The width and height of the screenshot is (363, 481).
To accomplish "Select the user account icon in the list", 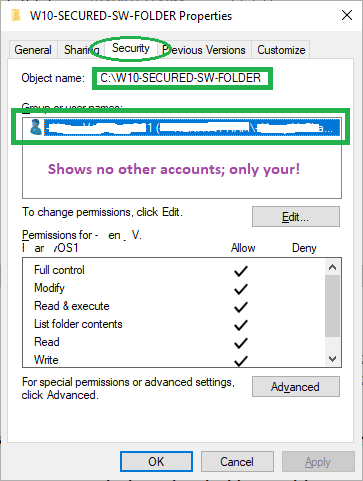I will pos(36,127).
